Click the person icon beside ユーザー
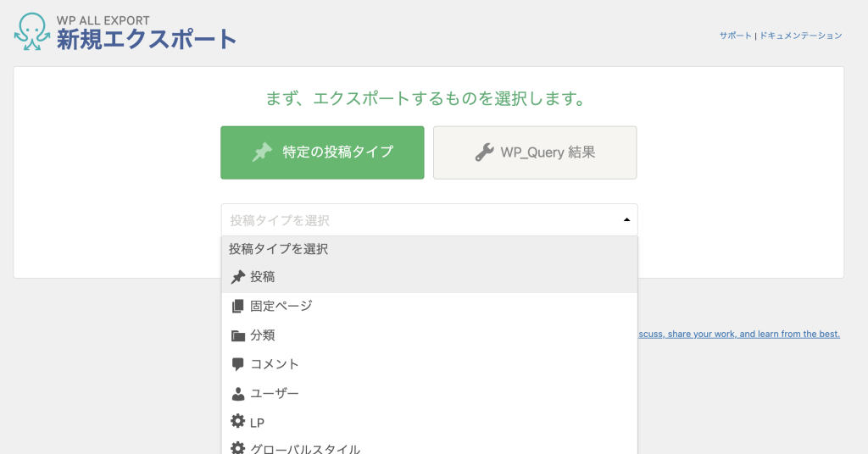868x454 pixels. [238, 394]
